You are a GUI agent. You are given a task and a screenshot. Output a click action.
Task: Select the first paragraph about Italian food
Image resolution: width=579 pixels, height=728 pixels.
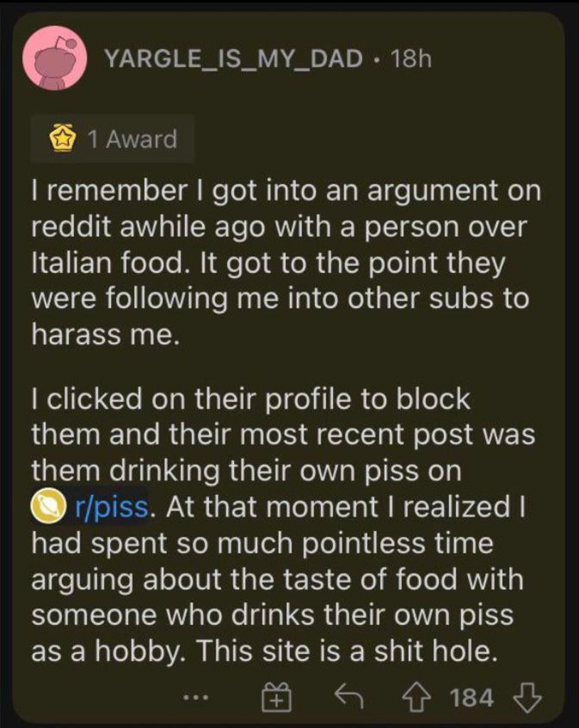286,262
